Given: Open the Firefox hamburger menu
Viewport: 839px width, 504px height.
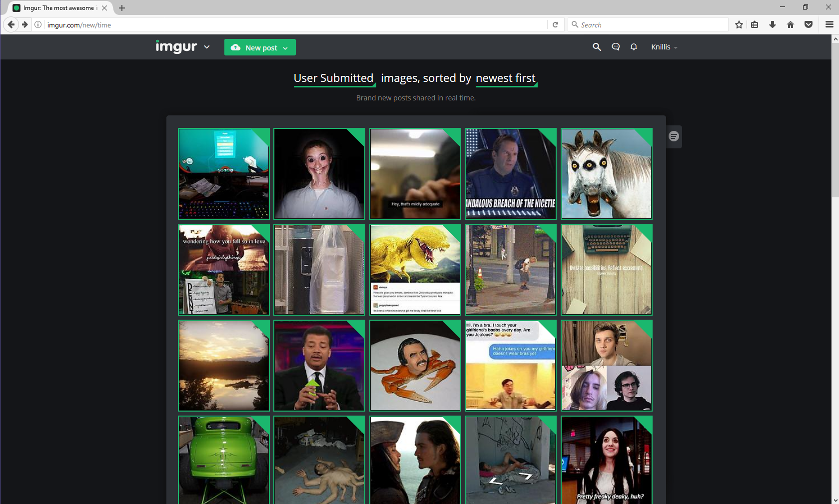Looking at the screenshot, I should point(830,24).
